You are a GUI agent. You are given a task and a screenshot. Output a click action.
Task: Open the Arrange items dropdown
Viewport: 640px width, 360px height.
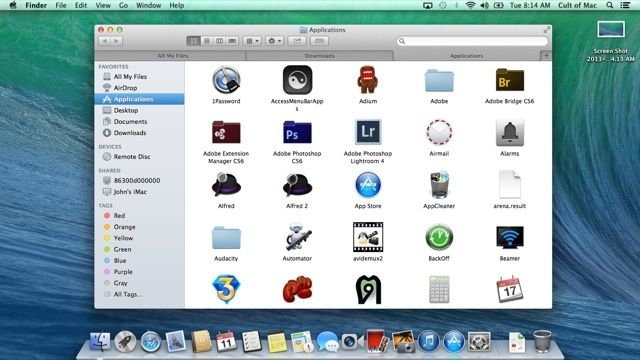(252, 41)
